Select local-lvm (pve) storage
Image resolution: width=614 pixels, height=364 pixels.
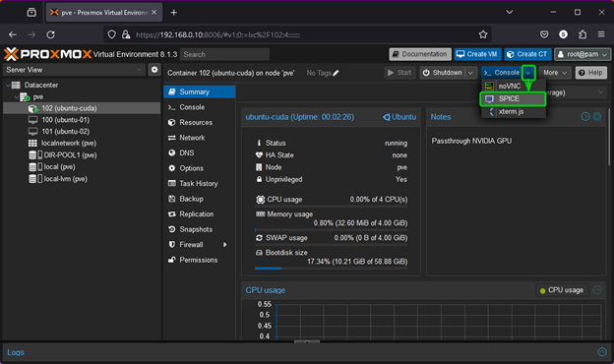point(82,179)
